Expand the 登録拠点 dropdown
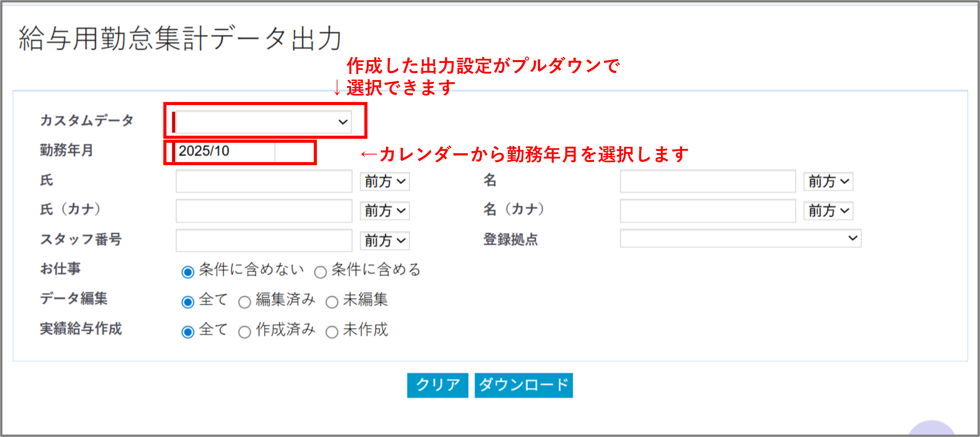 [740, 238]
